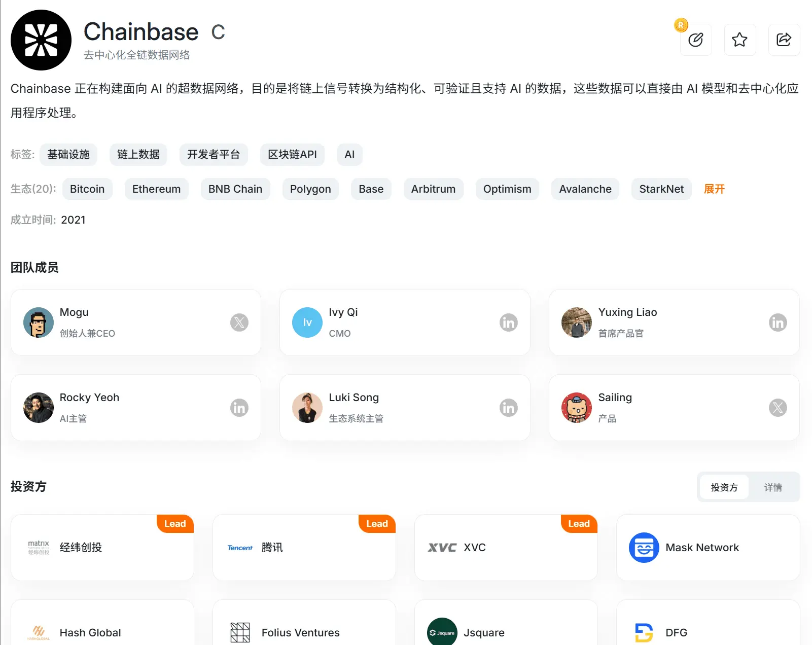Viewport: 812px width, 645px height.
Task: Choose the Bitcoin ecosystem chip
Action: [87, 189]
